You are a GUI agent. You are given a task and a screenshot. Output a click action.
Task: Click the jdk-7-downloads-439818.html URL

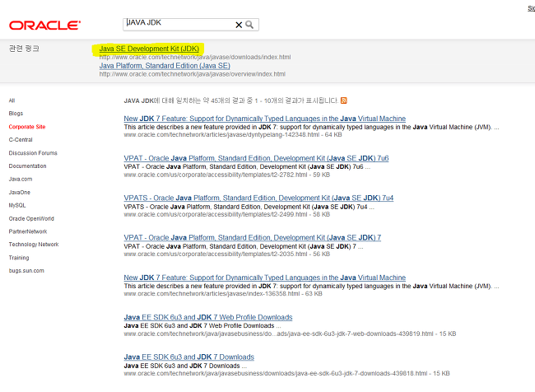click(x=276, y=374)
